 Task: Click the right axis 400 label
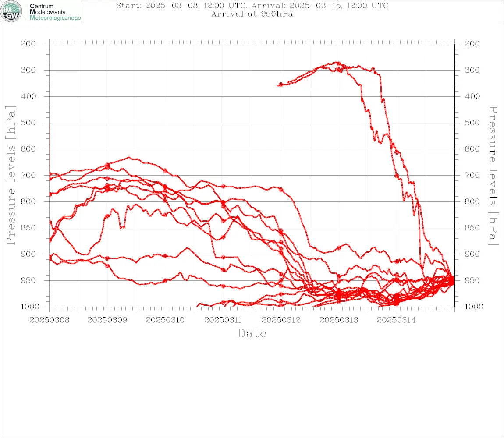coord(472,96)
